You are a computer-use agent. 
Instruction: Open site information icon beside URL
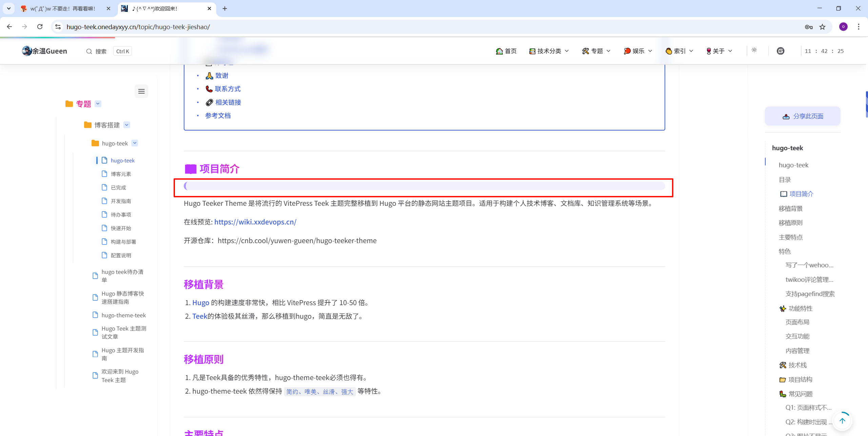(58, 27)
